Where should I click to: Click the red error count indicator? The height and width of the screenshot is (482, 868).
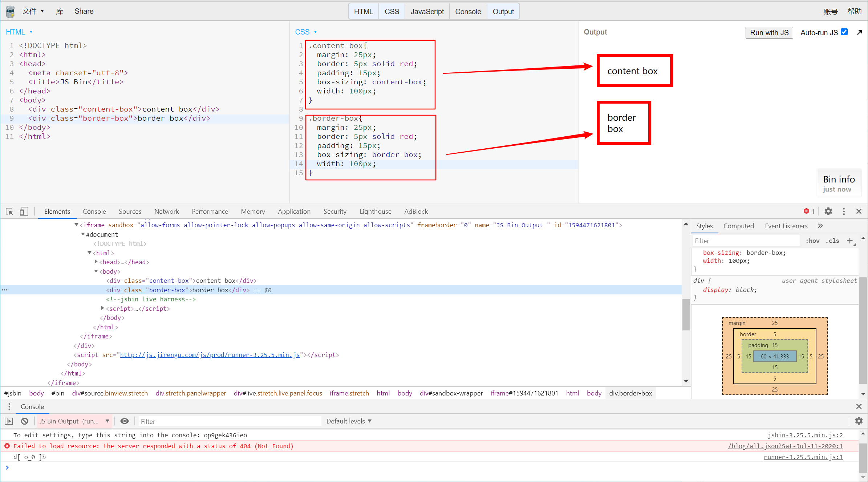click(x=809, y=211)
